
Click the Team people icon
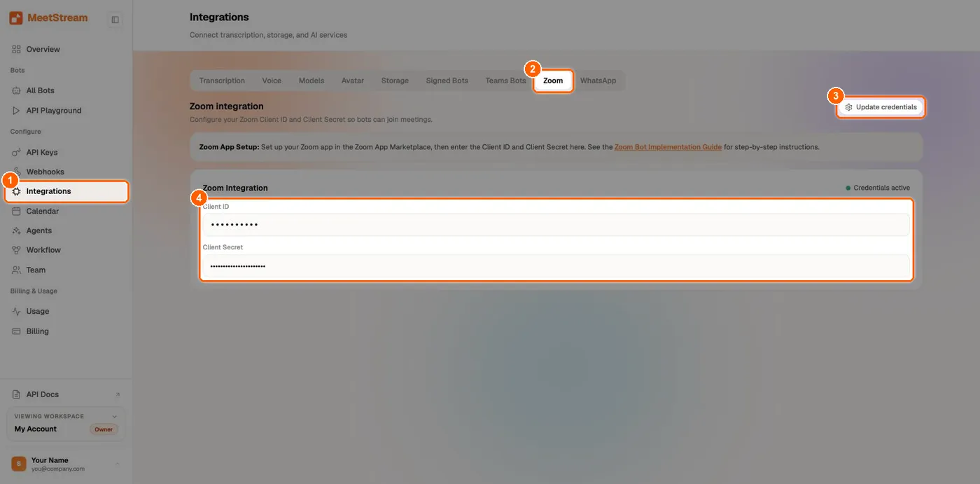(x=16, y=270)
